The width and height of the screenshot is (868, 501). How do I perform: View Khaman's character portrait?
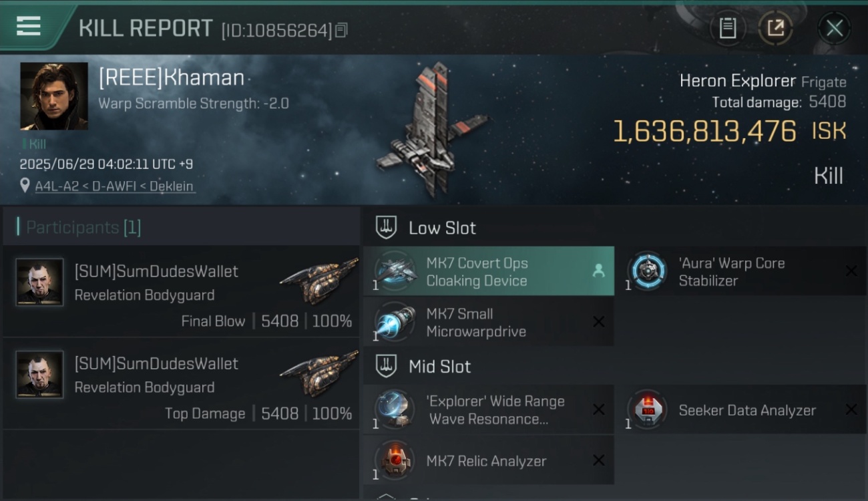53,96
